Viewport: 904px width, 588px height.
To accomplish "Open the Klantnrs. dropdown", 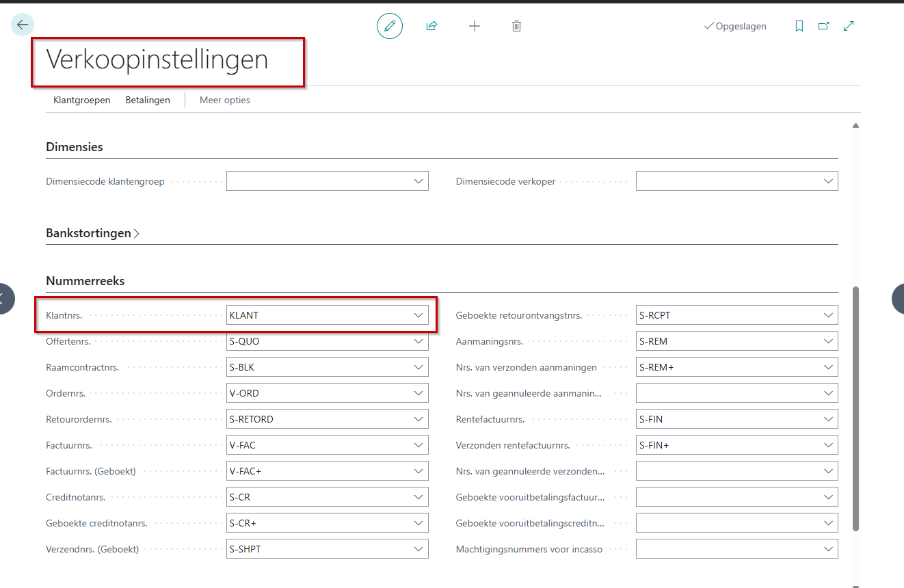I will (x=418, y=315).
